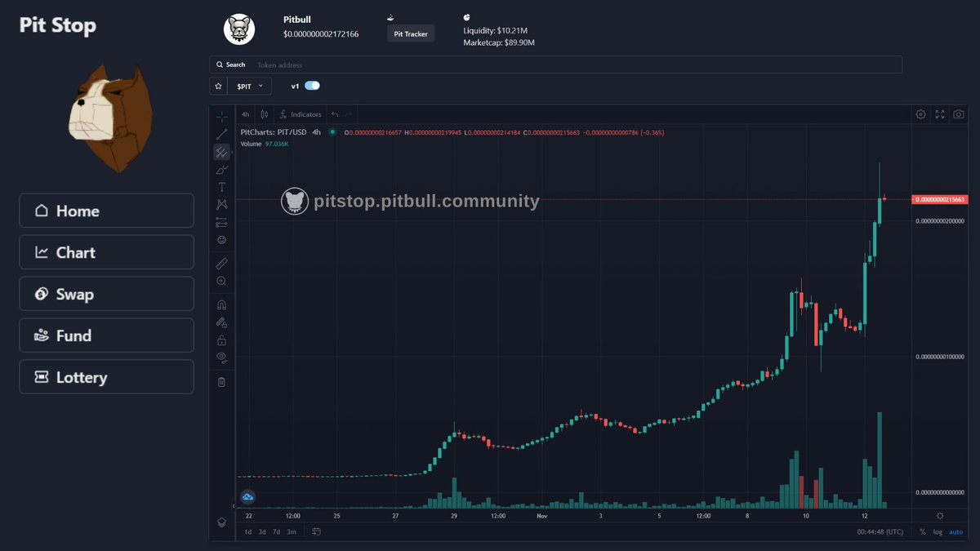The image size is (980, 551).
Task: Click the undo arrow in chart toolbar
Action: click(335, 114)
